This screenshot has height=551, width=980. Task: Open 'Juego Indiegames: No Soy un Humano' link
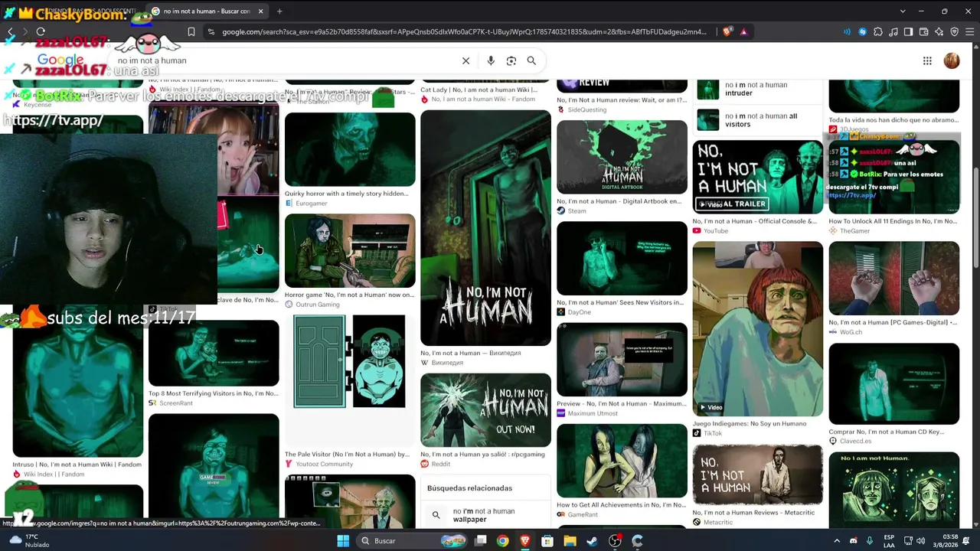pyautogui.click(x=750, y=423)
